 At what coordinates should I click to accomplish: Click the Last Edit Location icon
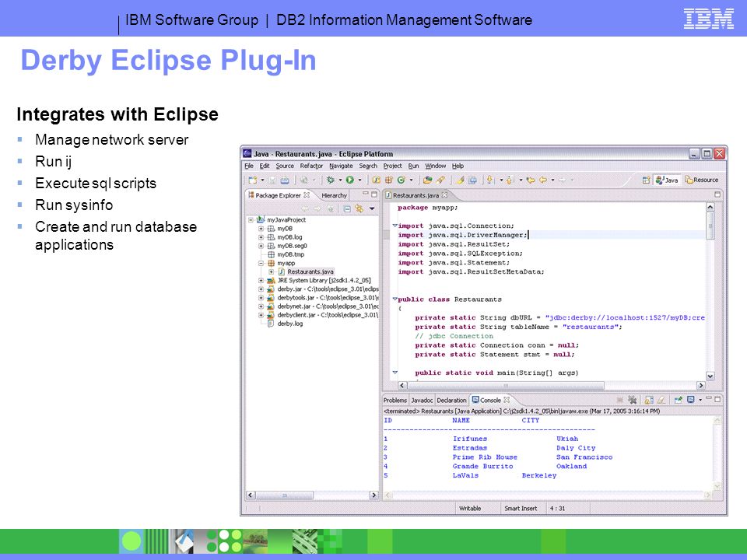(530, 180)
